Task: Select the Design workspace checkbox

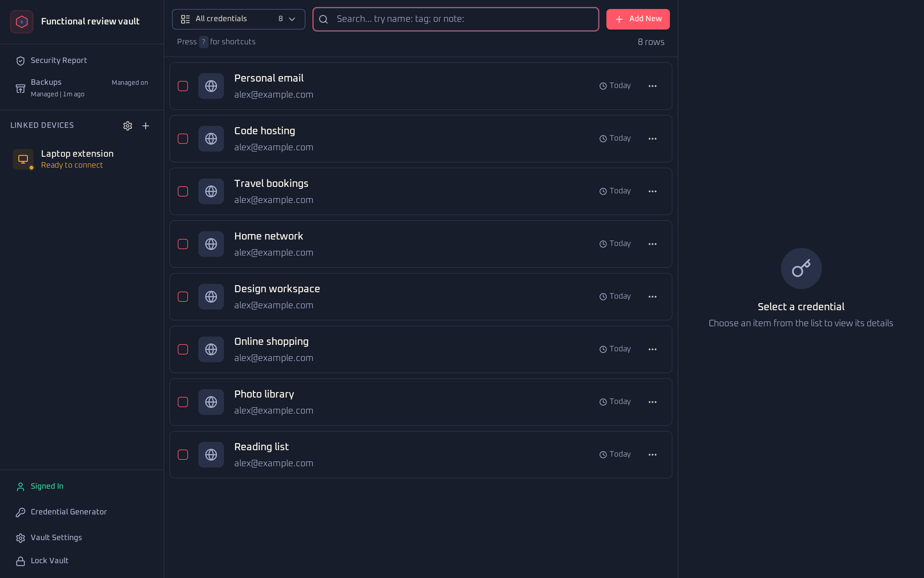Action: coord(183,297)
